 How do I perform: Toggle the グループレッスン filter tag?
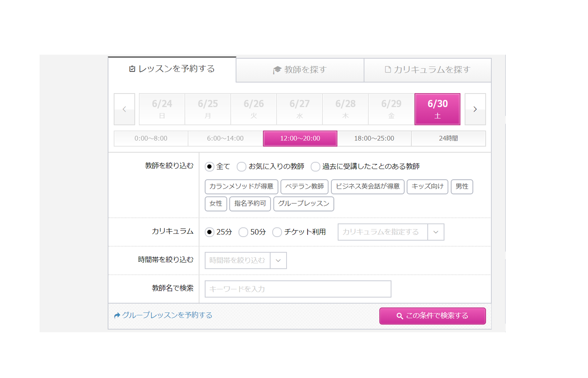[304, 204]
